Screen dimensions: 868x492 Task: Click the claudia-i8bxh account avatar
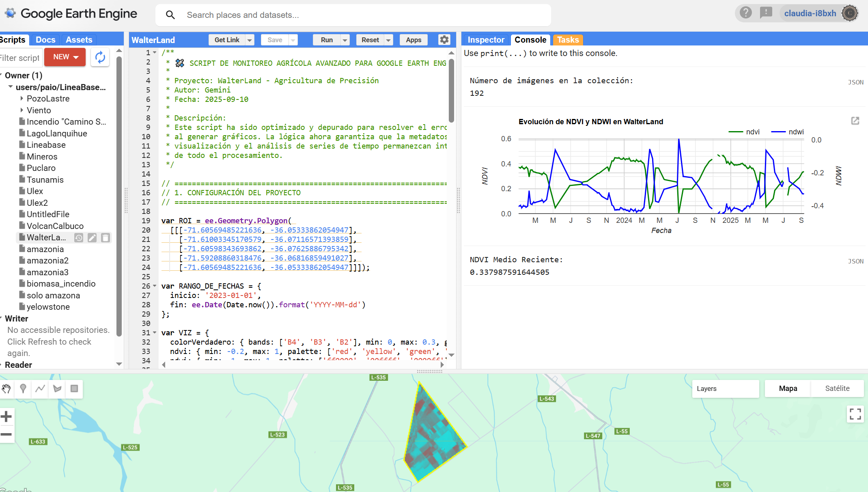pyautogui.click(x=849, y=13)
